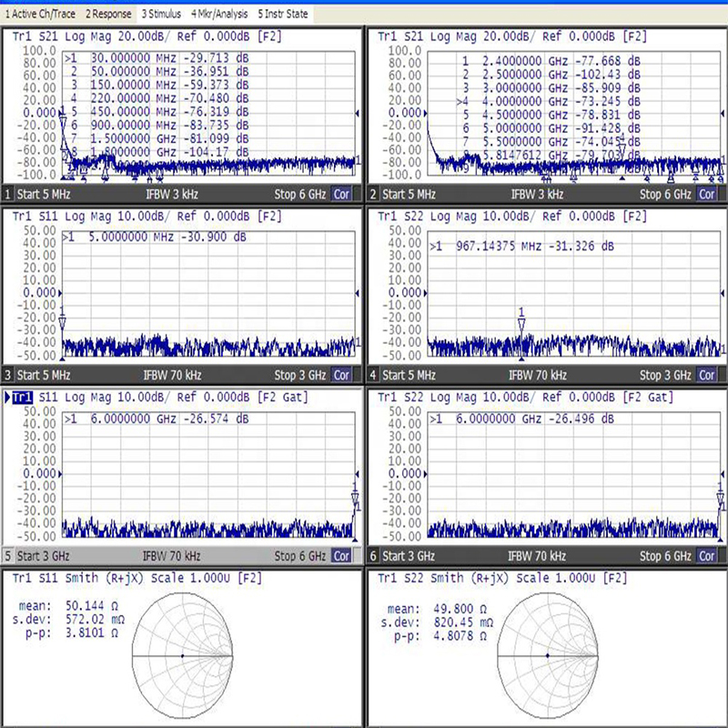Image resolution: width=728 pixels, height=728 pixels.
Task: Select active marker row '4.0000000 GHz -73.245 dB'
Action: click(549, 102)
